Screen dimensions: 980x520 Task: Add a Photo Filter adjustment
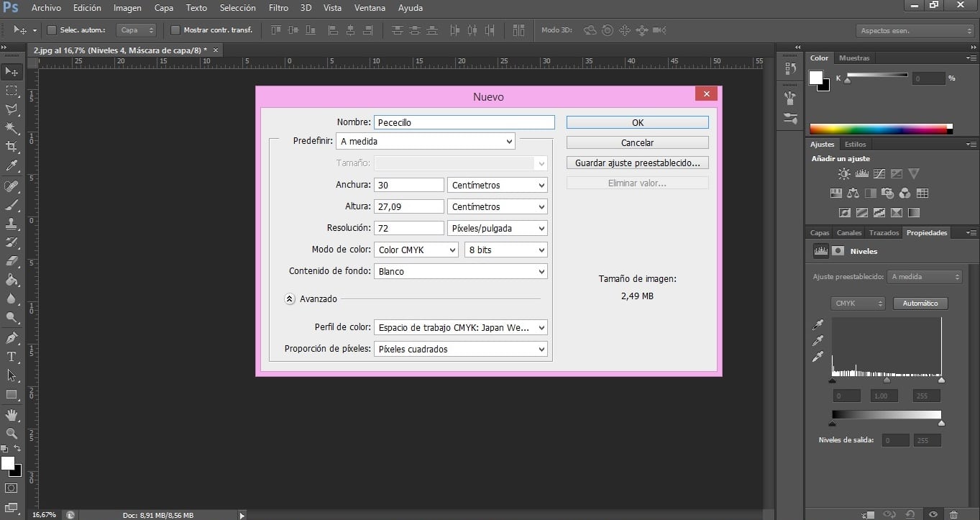coord(888,193)
